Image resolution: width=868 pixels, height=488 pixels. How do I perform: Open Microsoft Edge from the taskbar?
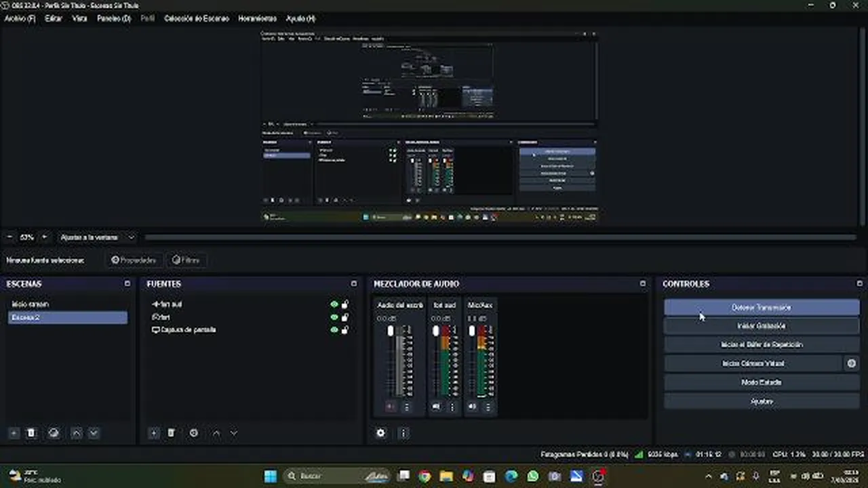coord(511,476)
